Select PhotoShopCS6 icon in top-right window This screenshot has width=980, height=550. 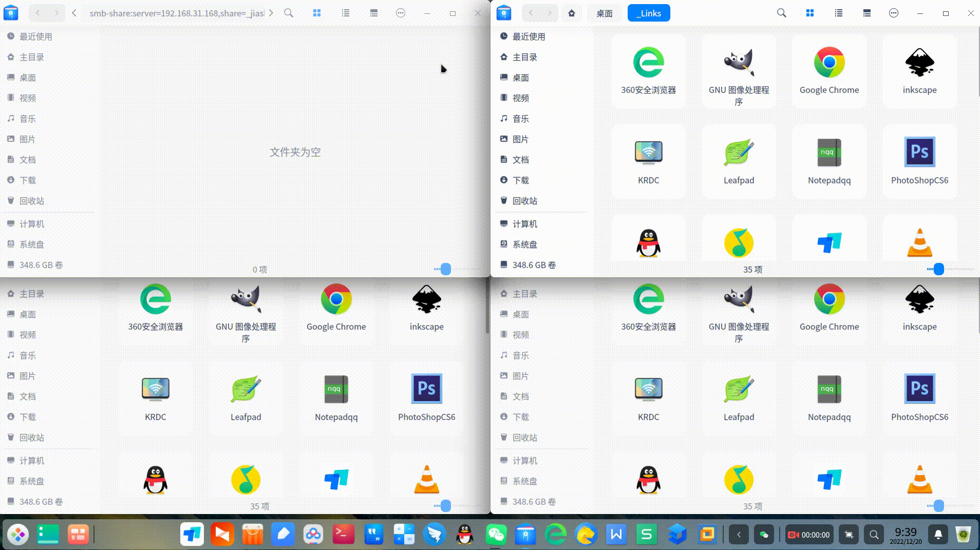[x=919, y=152]
